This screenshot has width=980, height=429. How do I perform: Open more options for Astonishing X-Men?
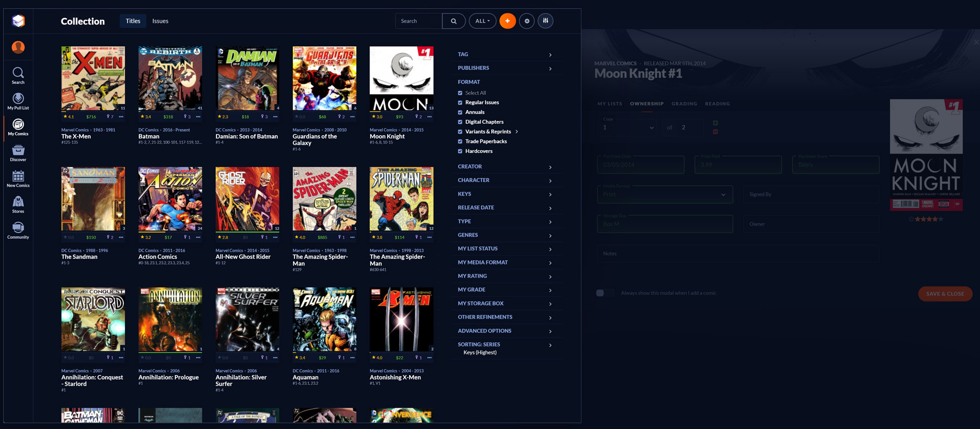click(429, 358)
